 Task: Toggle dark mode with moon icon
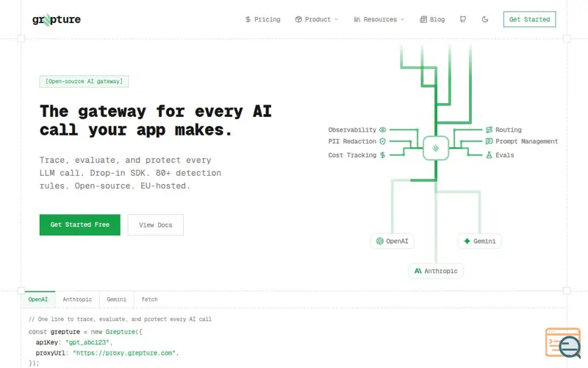pyautogui.click(x=485, y=20)
